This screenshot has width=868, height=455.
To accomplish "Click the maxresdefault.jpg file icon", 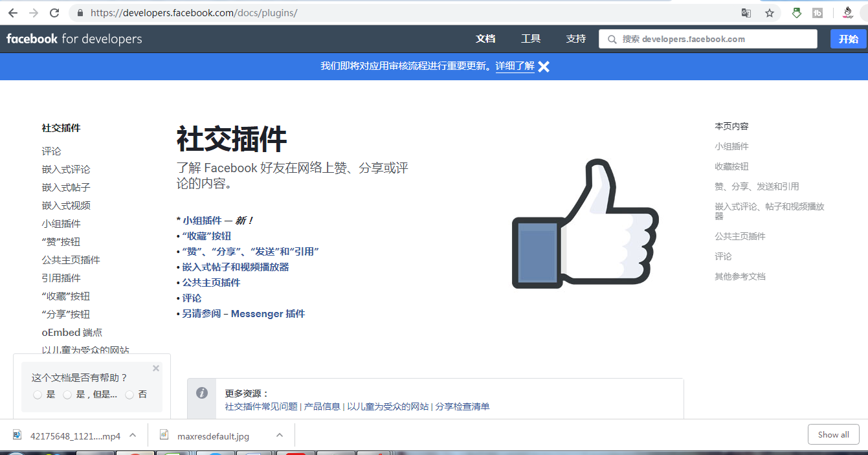I will pos(164,436).
